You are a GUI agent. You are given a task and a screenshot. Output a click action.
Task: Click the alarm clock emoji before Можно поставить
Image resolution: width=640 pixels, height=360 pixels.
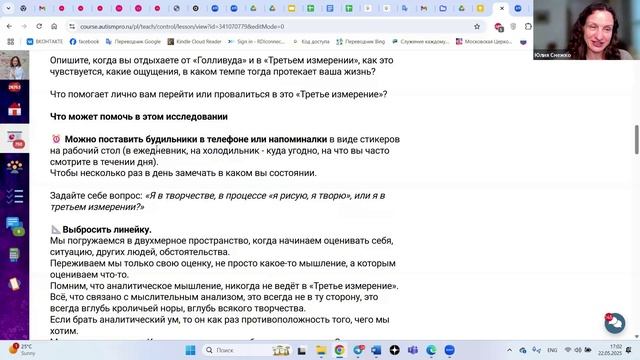coord(56,139)
